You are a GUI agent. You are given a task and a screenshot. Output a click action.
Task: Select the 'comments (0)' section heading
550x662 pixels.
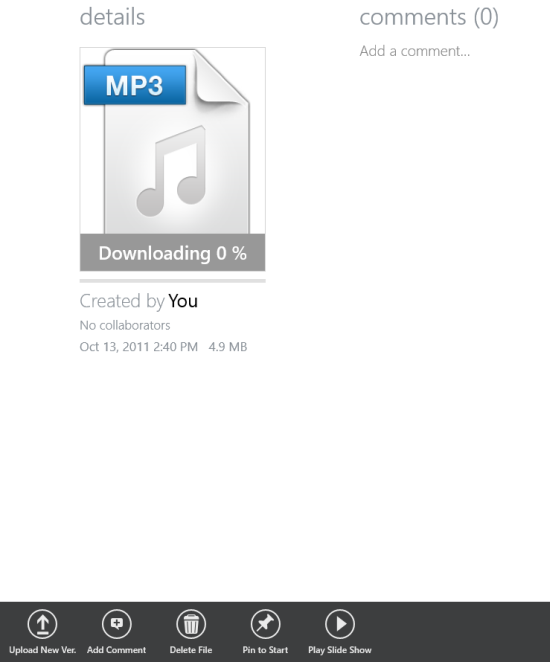429,17
